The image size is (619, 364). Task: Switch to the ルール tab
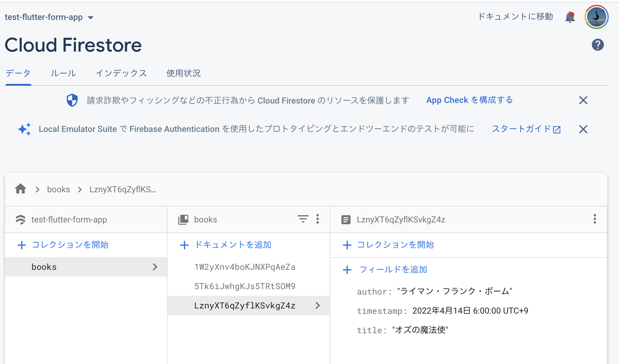point(63,73)
